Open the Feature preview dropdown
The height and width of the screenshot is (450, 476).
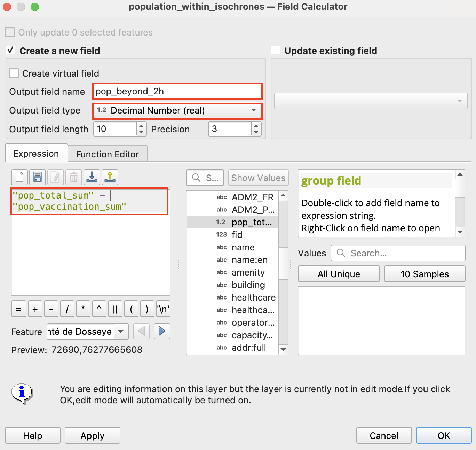121,332
